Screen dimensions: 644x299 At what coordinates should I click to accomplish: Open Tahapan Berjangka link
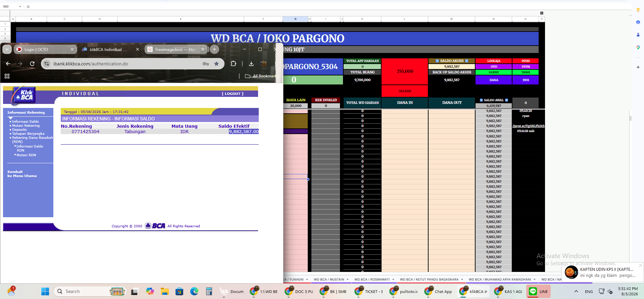click(x=28, y=134)
